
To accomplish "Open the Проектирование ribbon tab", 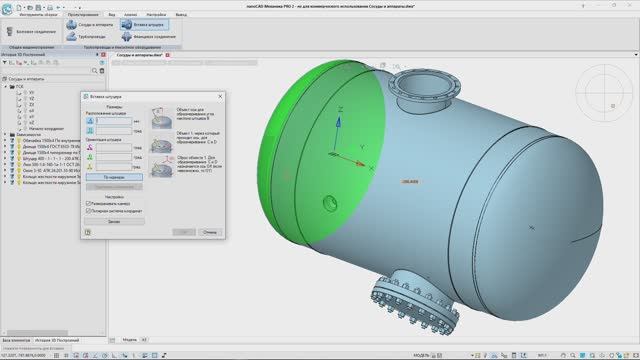I will pyautogui.click(x=83, y=15).
